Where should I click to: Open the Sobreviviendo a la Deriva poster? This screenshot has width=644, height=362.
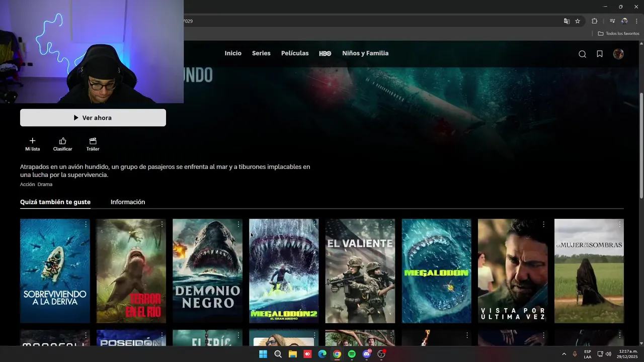pyautogui.click(x=55, y=271)
